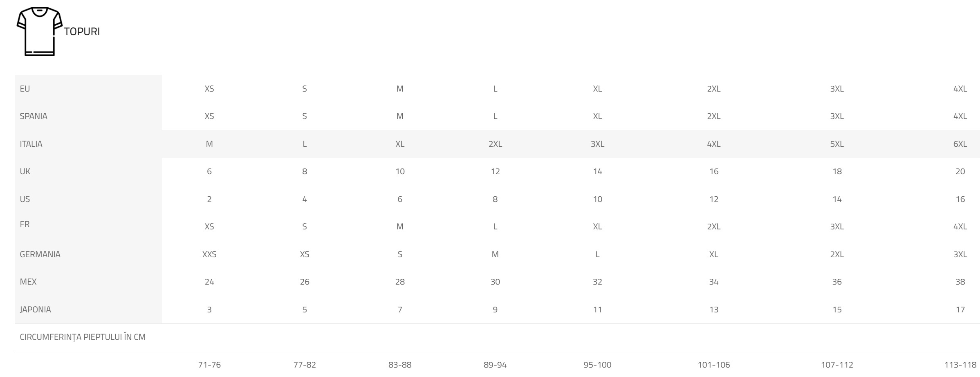Viewport: 980px width, 377px height.
Task: Click the 5XL cell in ITALIA row
Action: 837,144
